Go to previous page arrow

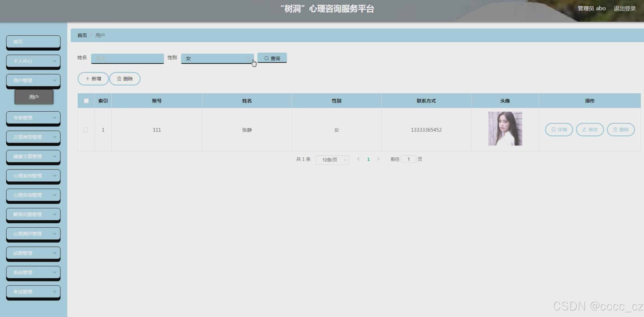pyautogui.click(x=359, y=159)
